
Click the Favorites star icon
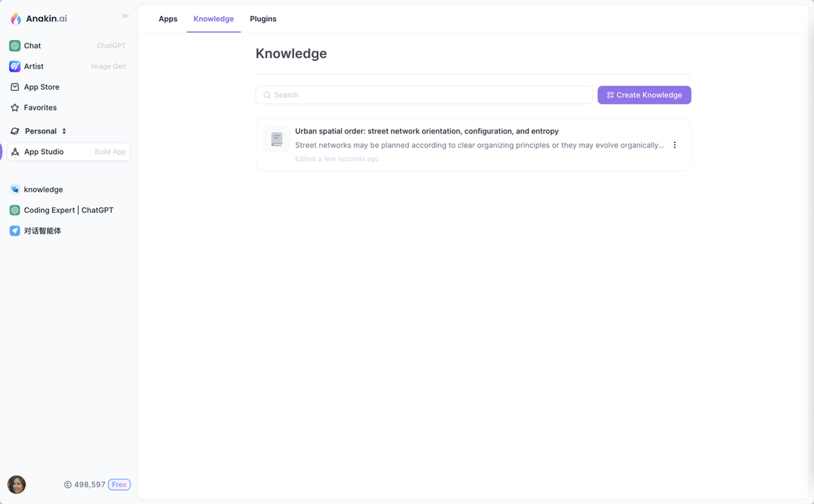[x=15, y=107]
